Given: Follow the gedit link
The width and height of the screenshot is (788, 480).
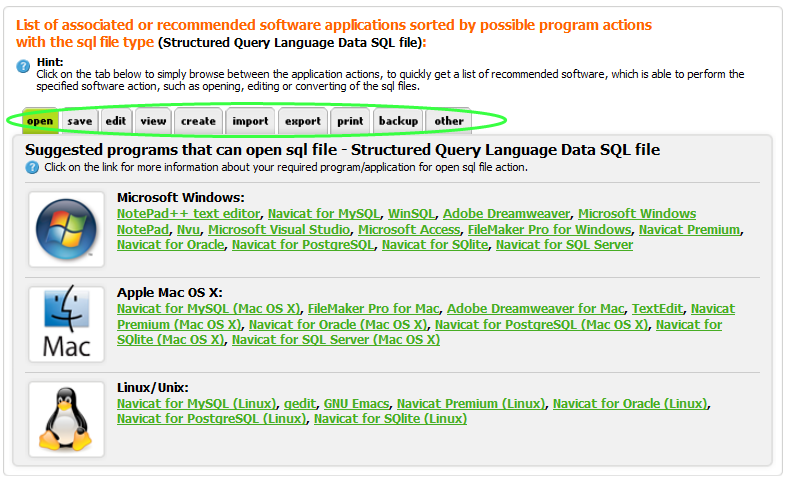Looking at the screenshot, I should (x=300, y=404).
